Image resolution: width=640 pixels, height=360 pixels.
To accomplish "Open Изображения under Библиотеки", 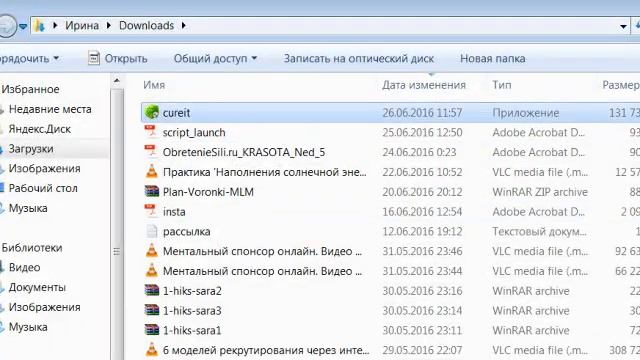I will pyautogui.click(x=44, y=307).
